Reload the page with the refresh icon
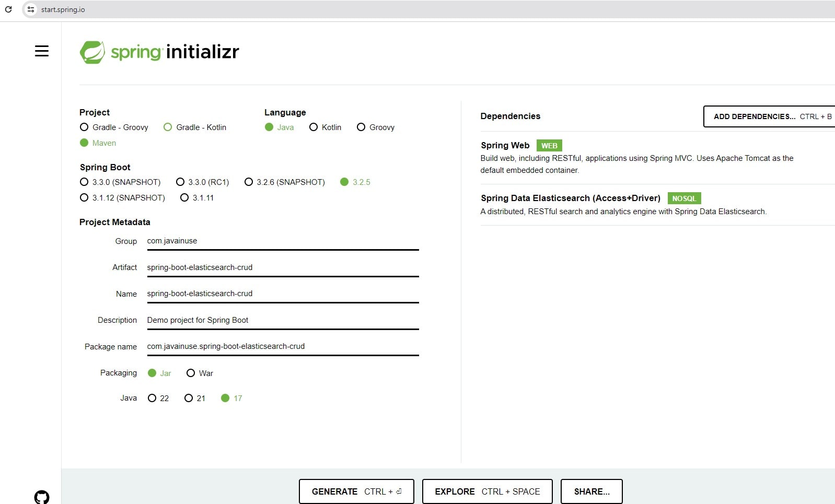This screenshot has height=504, width=835. (8, 9)
